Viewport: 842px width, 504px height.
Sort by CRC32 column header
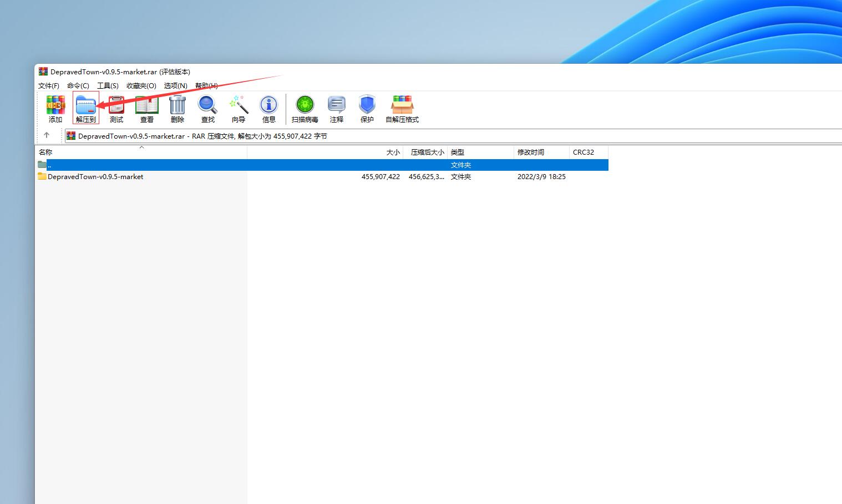[589, 152]
